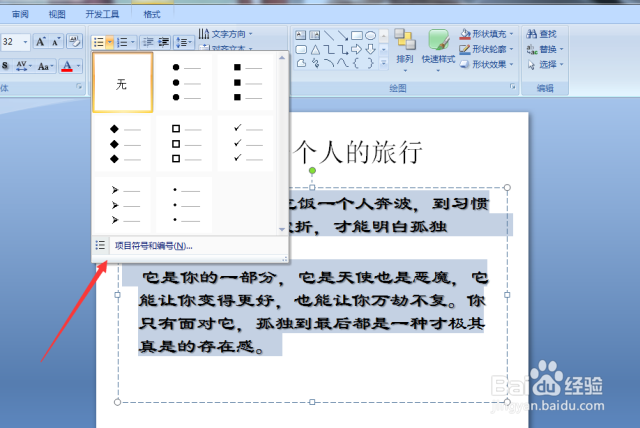Select 无 (none) bullet option
This screenshot has height=428, width=640.
tap(122, 82)
